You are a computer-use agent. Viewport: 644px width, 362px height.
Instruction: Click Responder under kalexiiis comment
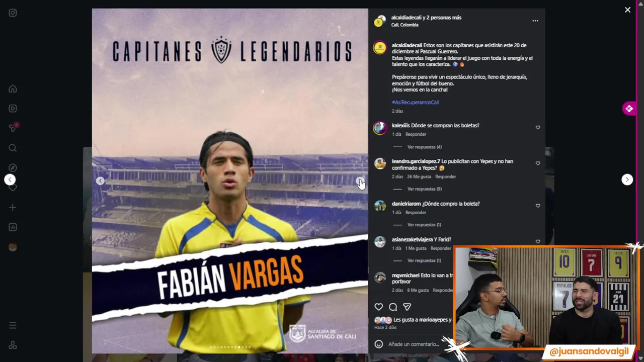click(x=416, y=134)
